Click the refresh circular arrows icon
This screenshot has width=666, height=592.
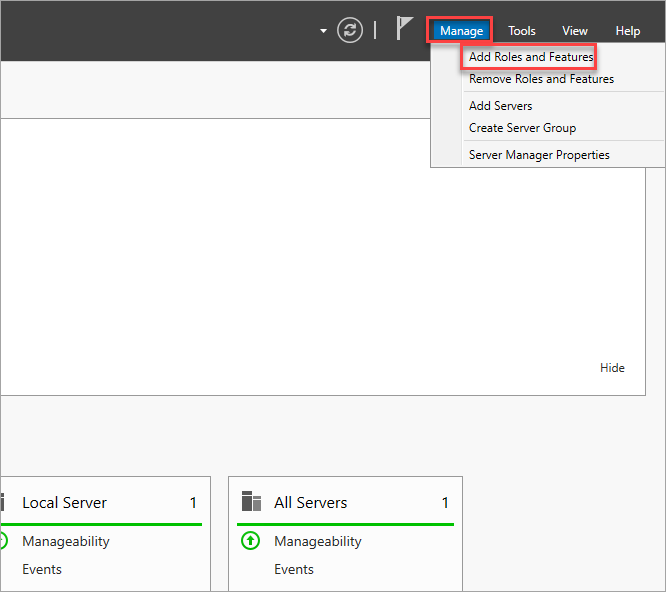(350, 30)
